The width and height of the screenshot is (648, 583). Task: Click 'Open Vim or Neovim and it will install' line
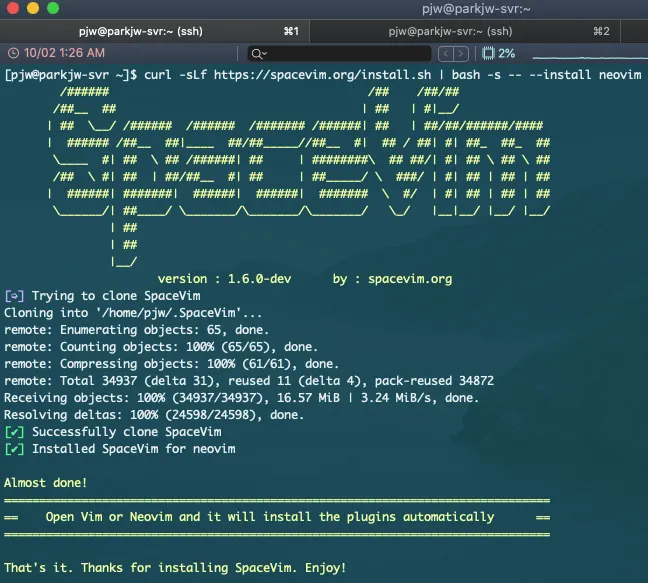pyautogui.click(x=270, y=516)
